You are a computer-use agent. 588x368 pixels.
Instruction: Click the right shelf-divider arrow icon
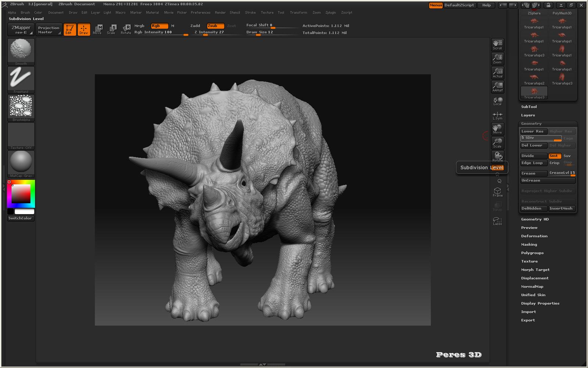coord(508,188)
